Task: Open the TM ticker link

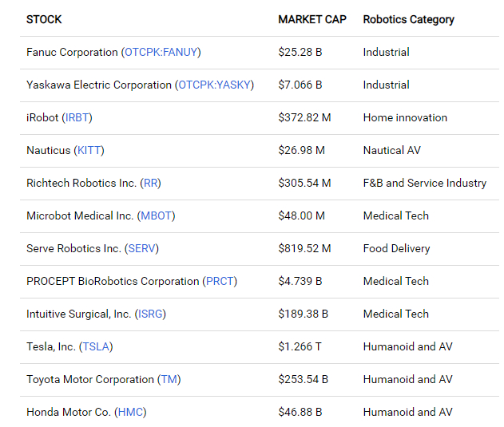Action: (x=169, y=379)
